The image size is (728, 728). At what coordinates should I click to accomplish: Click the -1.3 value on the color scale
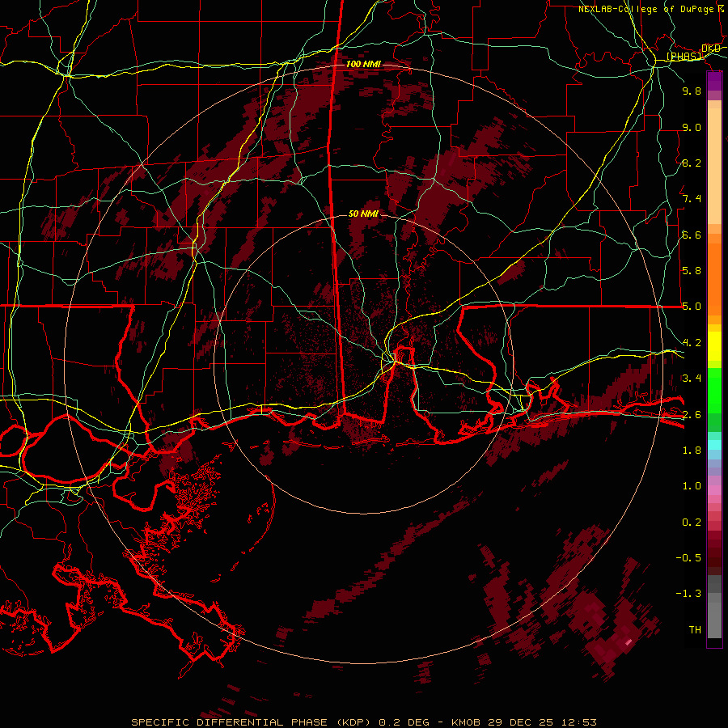688,594
